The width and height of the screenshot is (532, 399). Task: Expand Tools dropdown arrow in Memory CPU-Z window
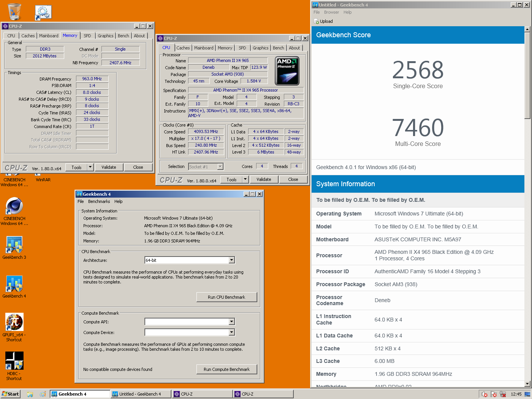90,167
